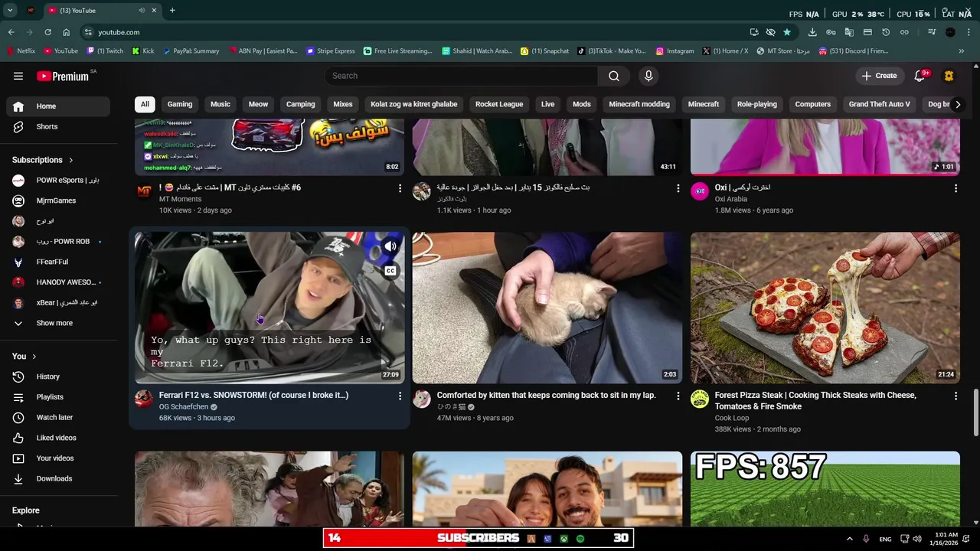Open options menu for MT Moments video

[x=400, y=187]
